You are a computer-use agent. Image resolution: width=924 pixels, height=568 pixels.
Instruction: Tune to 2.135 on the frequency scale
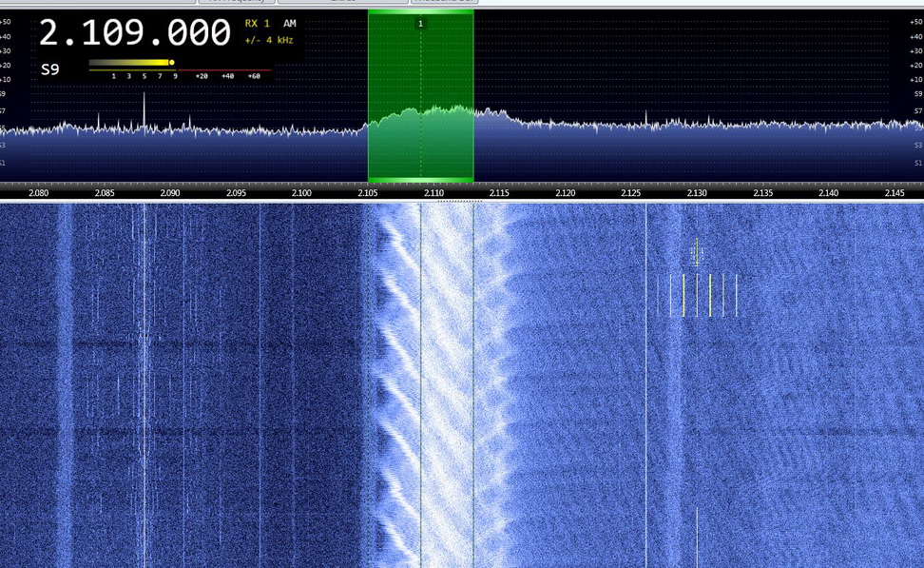tap(762, 193)
